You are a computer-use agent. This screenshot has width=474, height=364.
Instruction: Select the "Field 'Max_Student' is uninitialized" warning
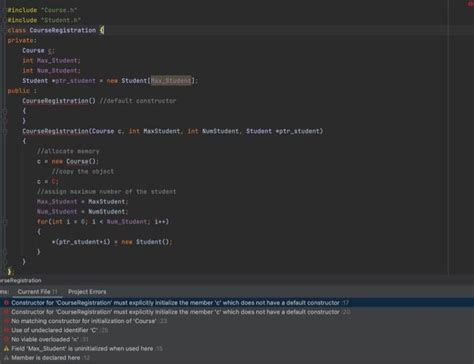click(x=82, y=349)
